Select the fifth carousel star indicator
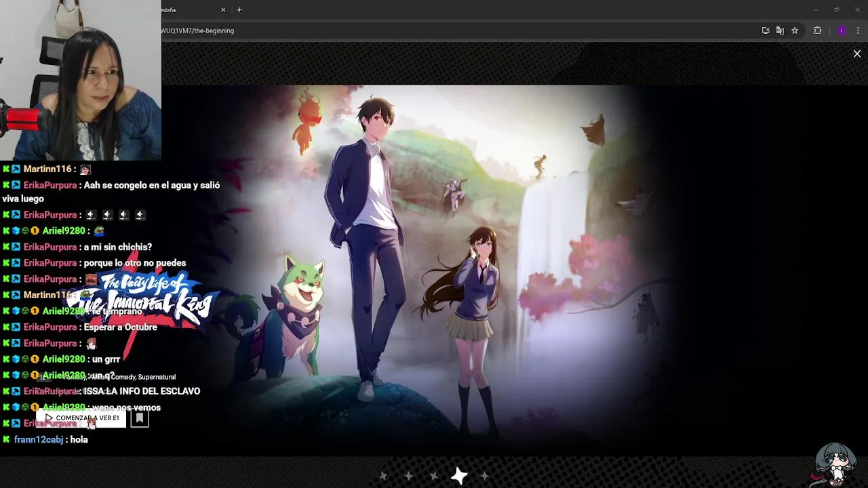 tap(484, 476)
